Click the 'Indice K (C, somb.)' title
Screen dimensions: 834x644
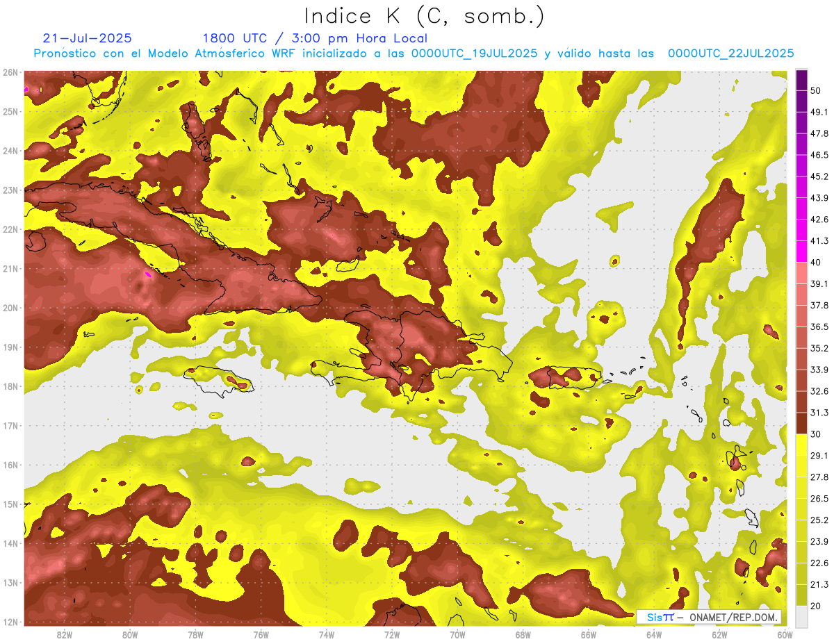click(424, 16)
